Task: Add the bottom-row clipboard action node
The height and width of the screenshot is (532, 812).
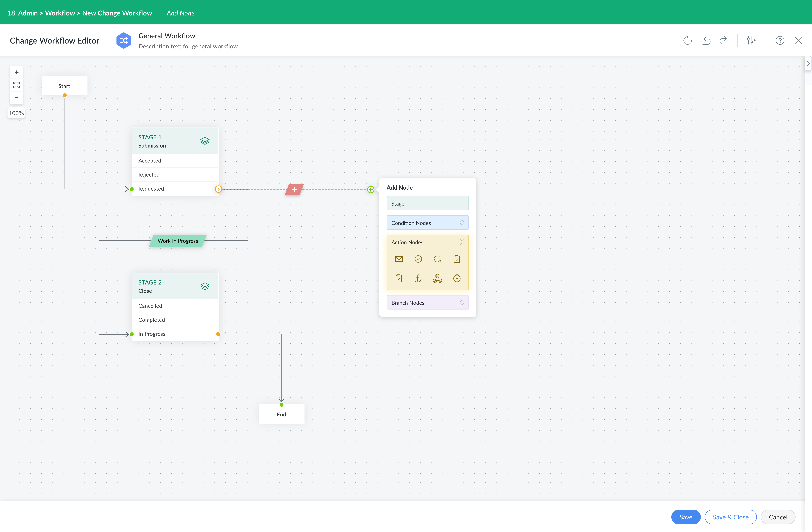Action: click(399, 278)
